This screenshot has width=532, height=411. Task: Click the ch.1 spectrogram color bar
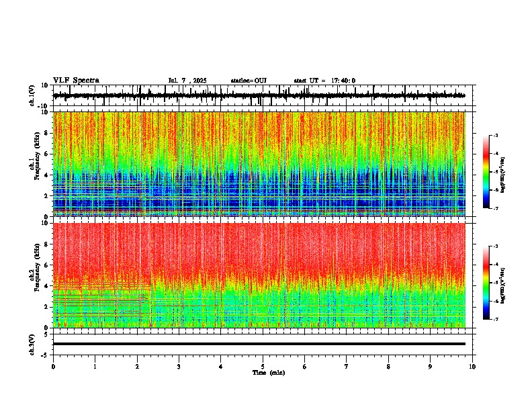click(486, 172)
